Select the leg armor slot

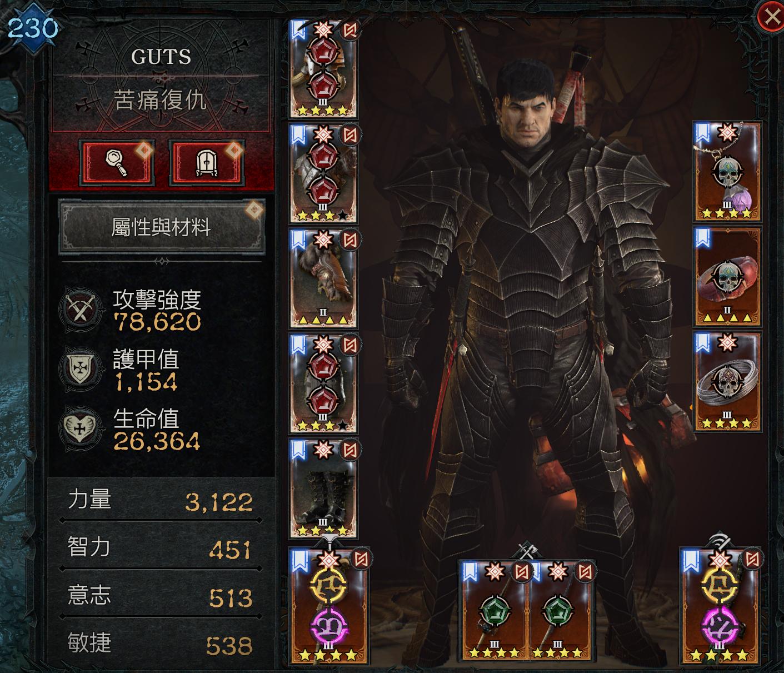(323, 383)
